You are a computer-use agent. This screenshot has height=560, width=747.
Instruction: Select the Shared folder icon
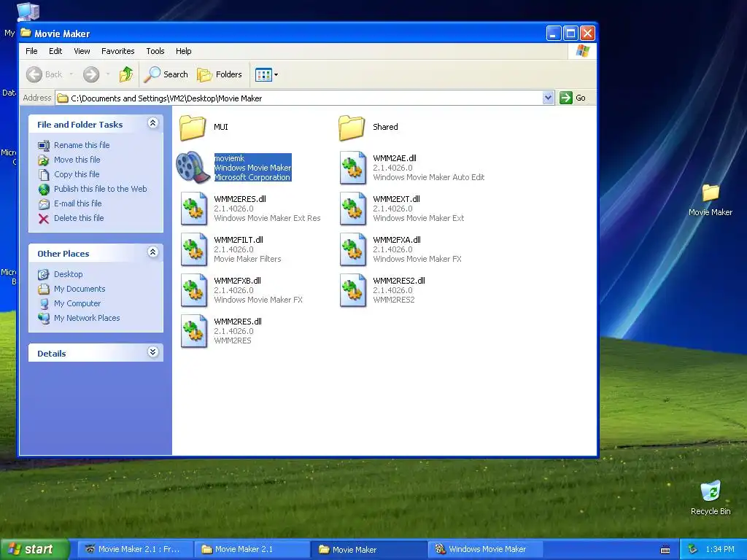[352, 128]
